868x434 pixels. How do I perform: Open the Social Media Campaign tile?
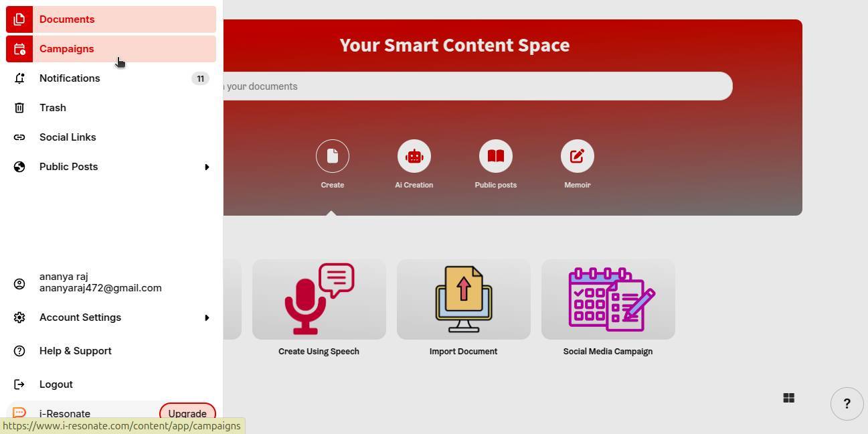[x=608, y=299]
